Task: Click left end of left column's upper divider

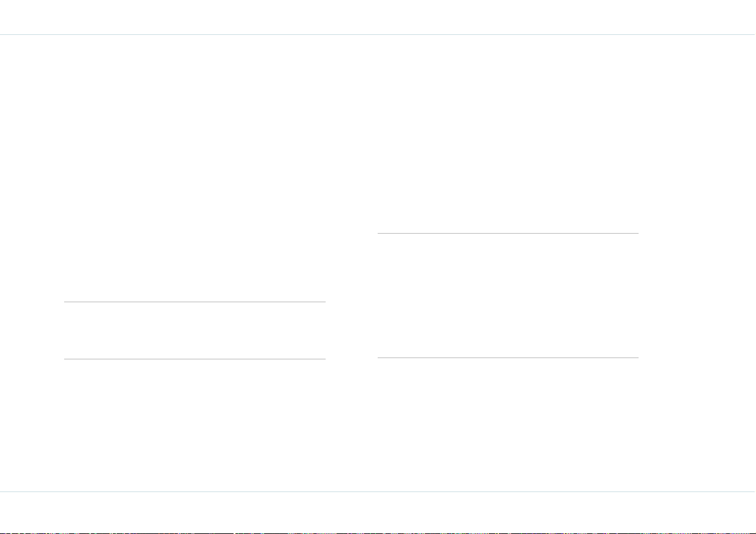Action: pos(65,302)
